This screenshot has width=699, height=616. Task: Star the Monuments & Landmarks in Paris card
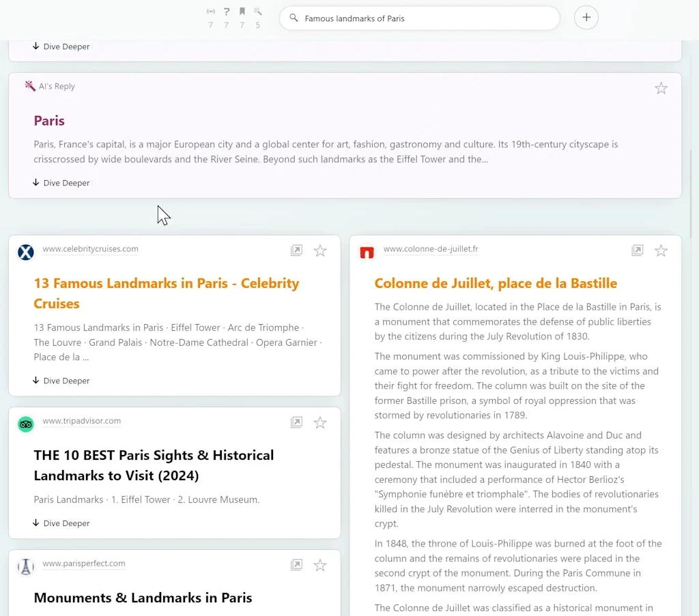[320, 565]
